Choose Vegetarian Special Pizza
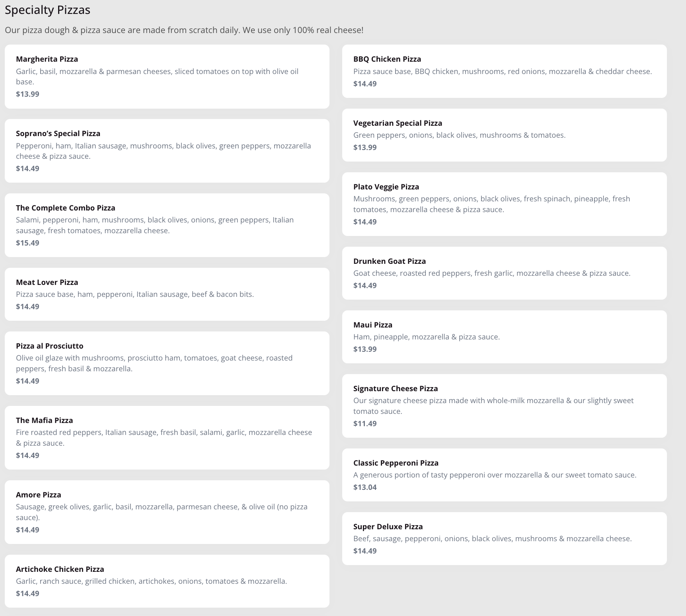Image resolution: width=686 pixels, height=616 pixels. [x=504, y=135]
